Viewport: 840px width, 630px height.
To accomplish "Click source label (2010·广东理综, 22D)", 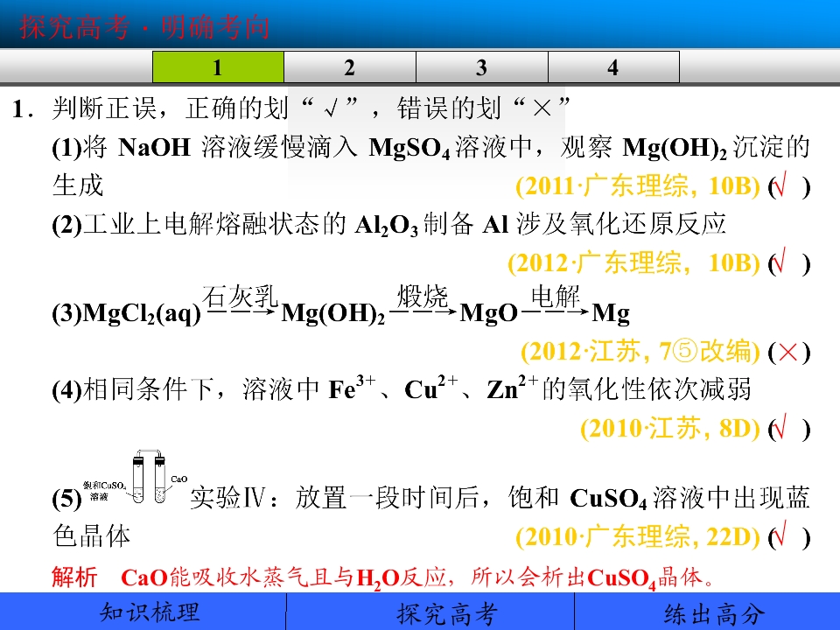I will coord(638,536).
